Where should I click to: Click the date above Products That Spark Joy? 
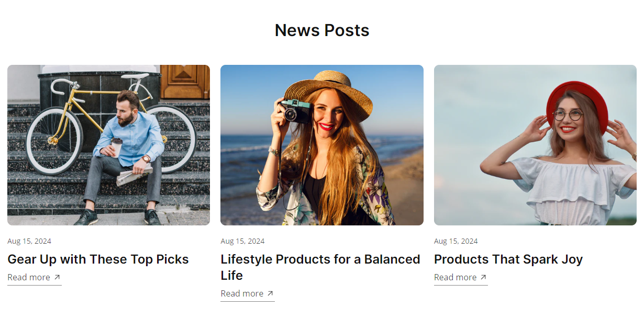coord(456,241)
